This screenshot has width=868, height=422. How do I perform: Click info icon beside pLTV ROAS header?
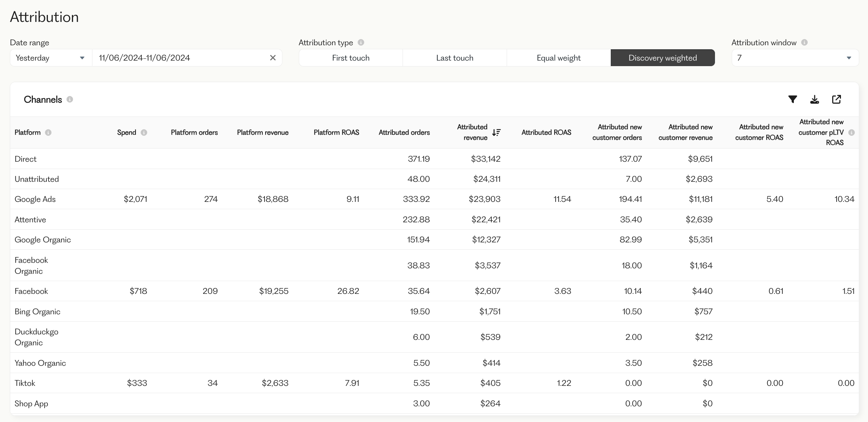[852, 133]
